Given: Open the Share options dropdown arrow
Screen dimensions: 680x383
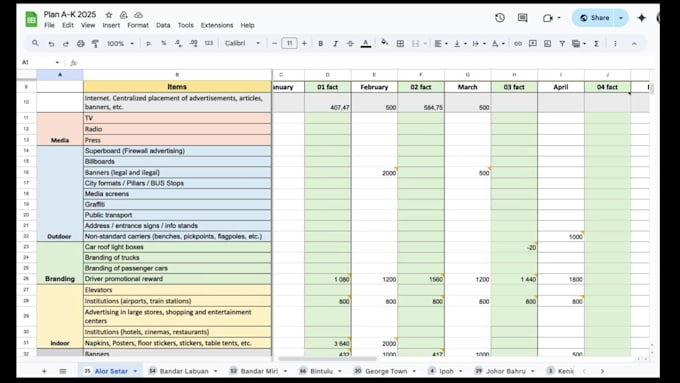Looking at the screenshot, I should (621, 18).
